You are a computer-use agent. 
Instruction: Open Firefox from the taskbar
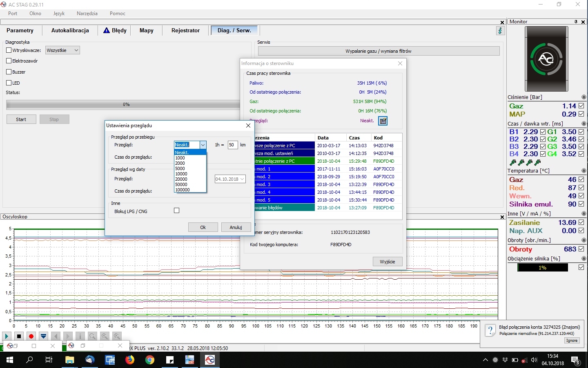point(130,360)
